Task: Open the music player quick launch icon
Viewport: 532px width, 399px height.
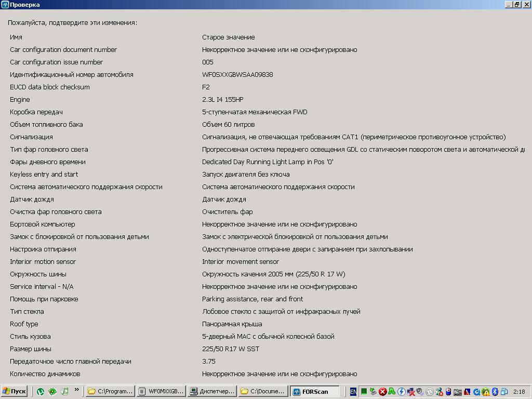Action: pos(65,391)
